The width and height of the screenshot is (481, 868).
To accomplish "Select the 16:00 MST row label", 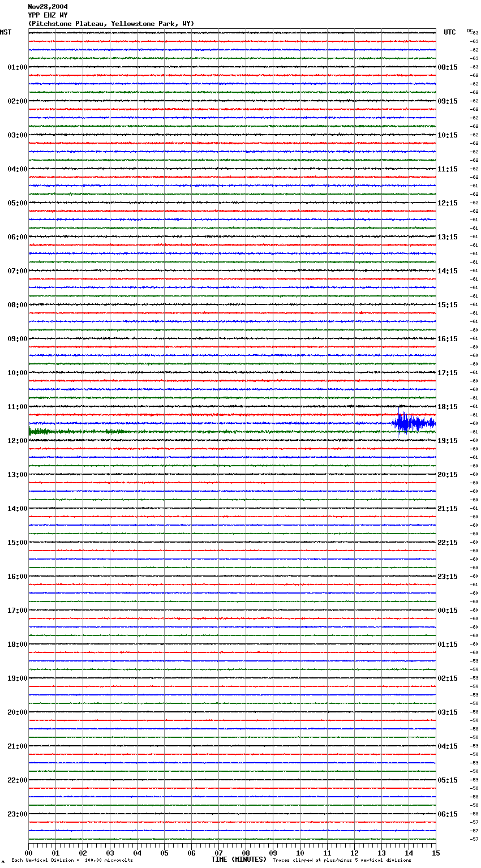I will pos(18,577).
